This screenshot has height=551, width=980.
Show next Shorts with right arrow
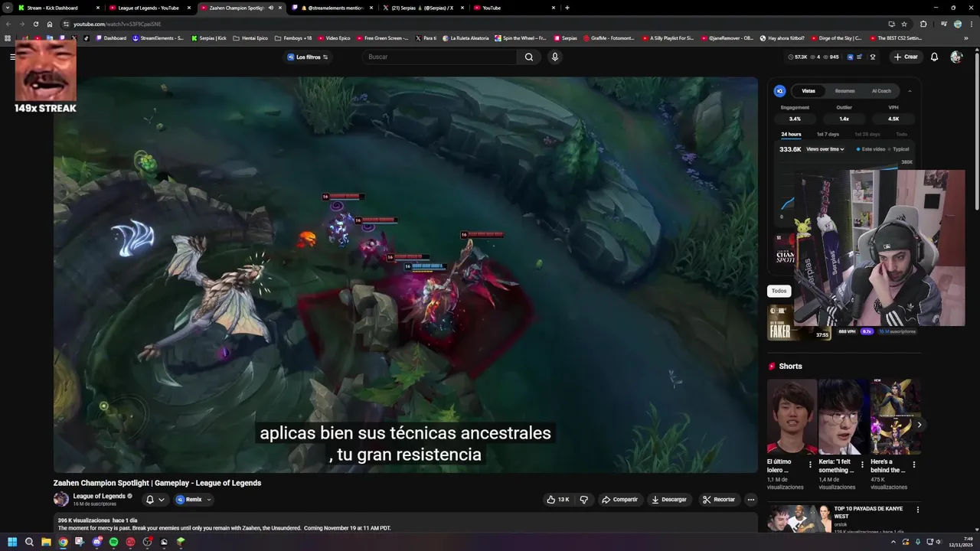click(919, 425)
